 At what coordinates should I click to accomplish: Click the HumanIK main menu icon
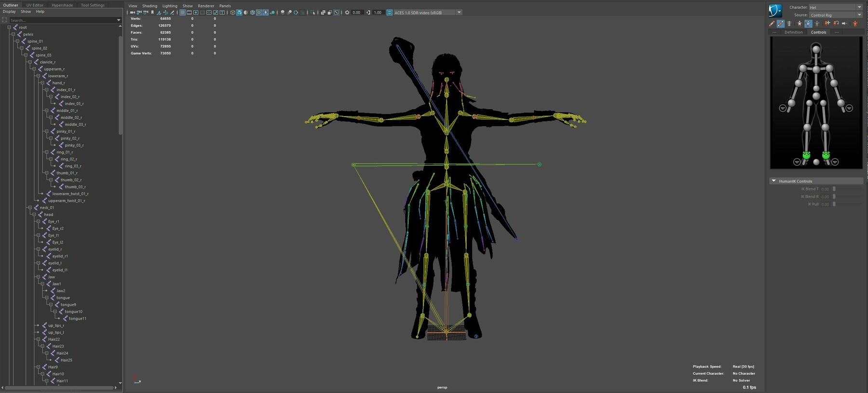(x=775, y=10)
